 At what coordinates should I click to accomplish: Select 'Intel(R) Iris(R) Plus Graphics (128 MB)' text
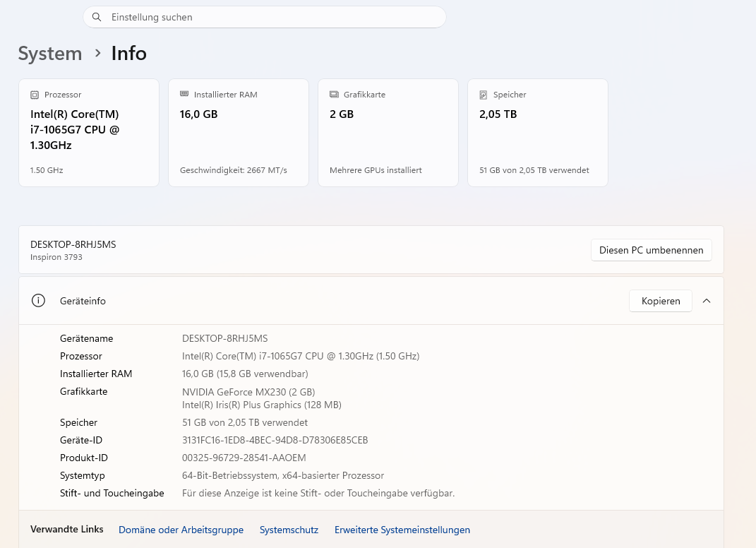tap(262, 405)
